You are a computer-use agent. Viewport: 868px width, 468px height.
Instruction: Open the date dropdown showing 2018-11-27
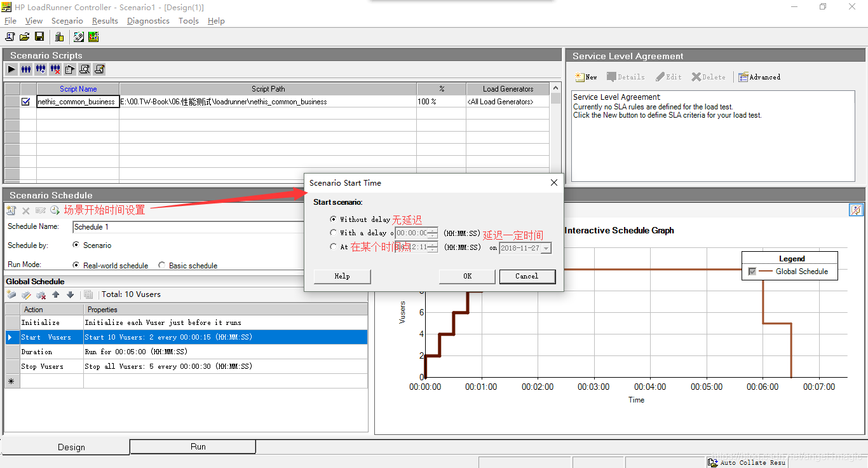pos(546,248)
